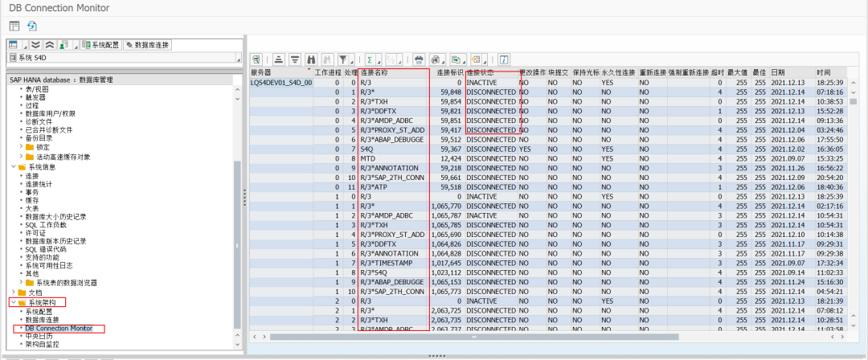The image size is (868, 360).
Task: Open the 架构自监控 tree item
Action: pyautogui.click(x=42, y=345)
